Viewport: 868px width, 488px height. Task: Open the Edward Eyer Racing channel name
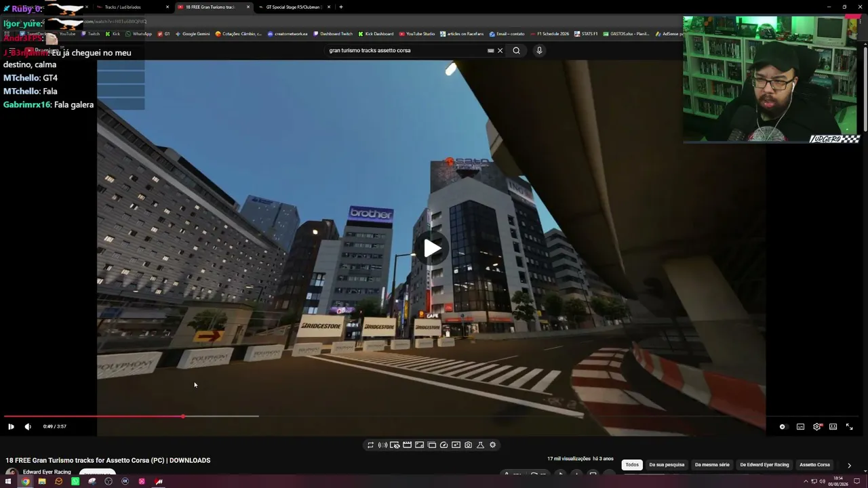47,472
